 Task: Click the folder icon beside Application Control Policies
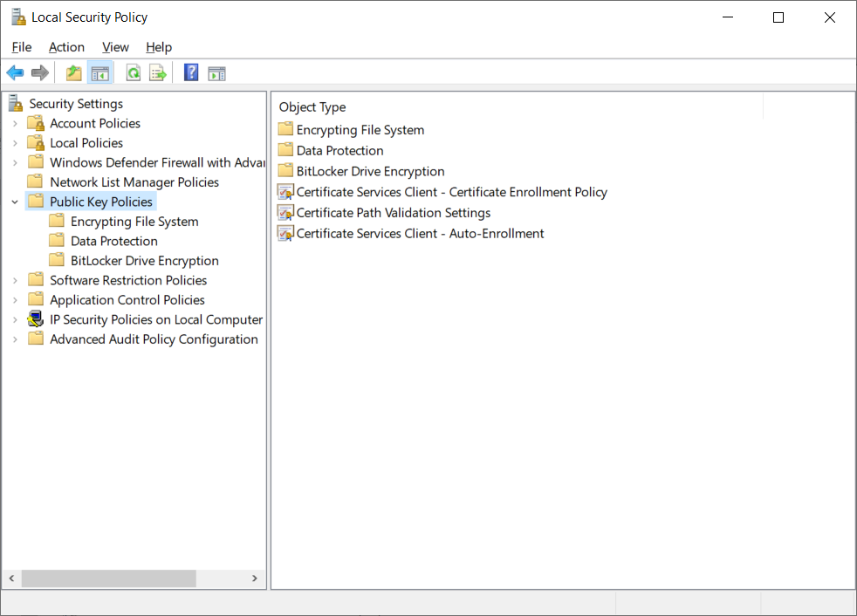click(36, 299)
